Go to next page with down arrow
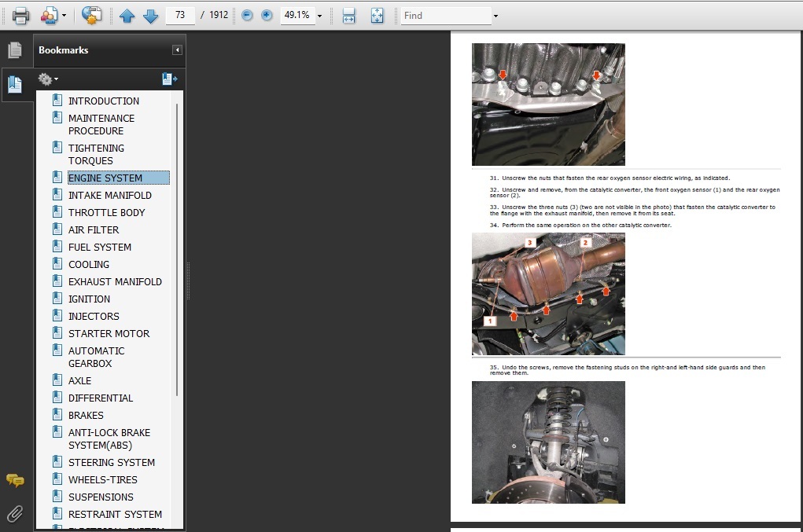 (150, 15)
